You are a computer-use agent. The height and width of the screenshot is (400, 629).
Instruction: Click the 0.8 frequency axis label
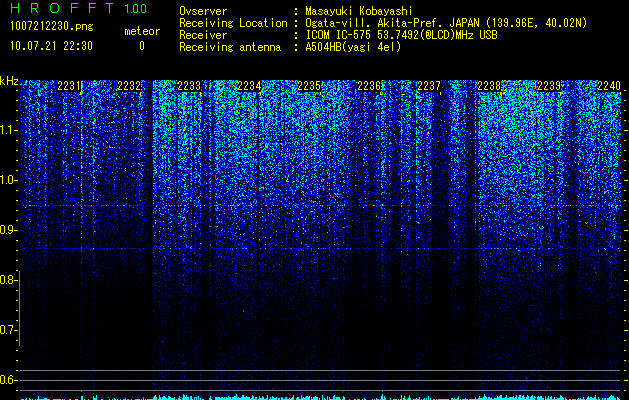8,280
